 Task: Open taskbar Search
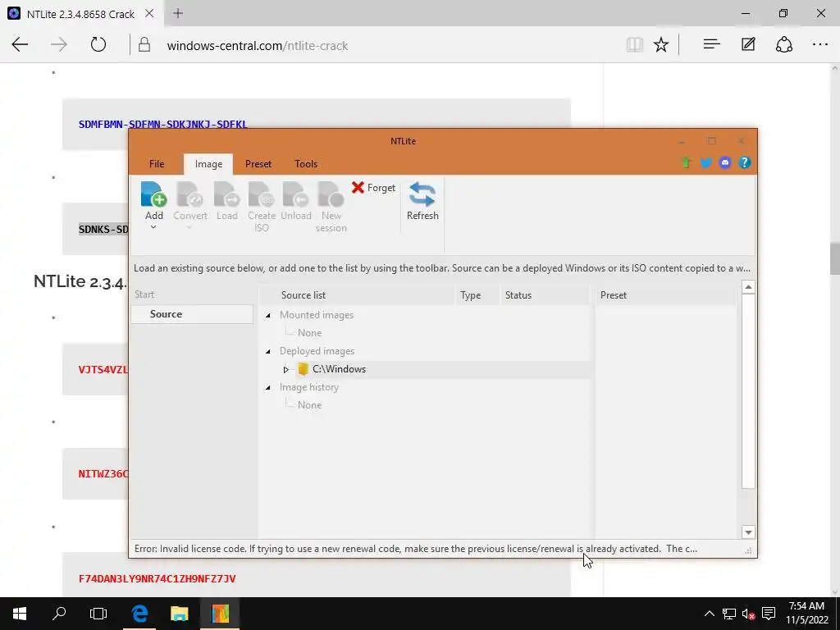[59, 614]
